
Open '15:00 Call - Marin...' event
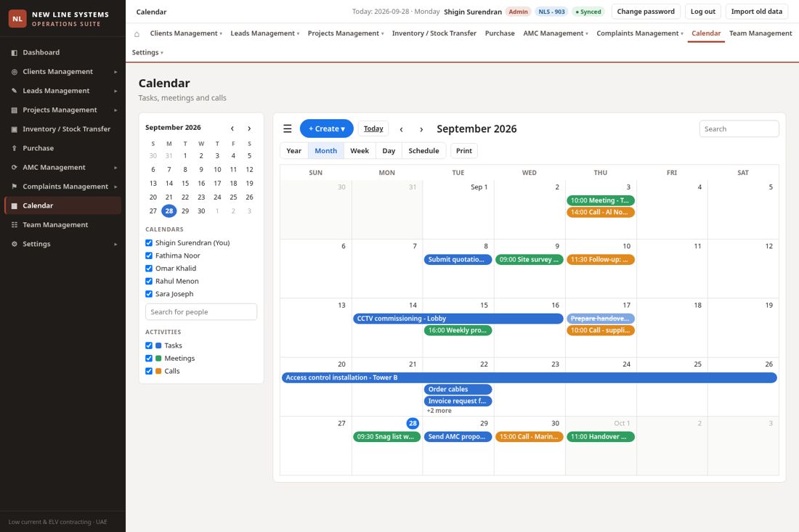[529, 437]
